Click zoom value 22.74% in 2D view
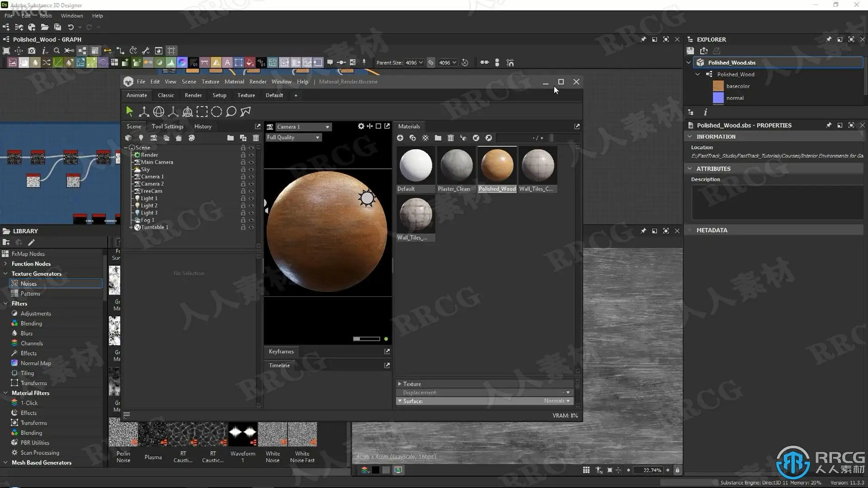The width and height of the screenshot is (868, 488). [x=649, y=470]
